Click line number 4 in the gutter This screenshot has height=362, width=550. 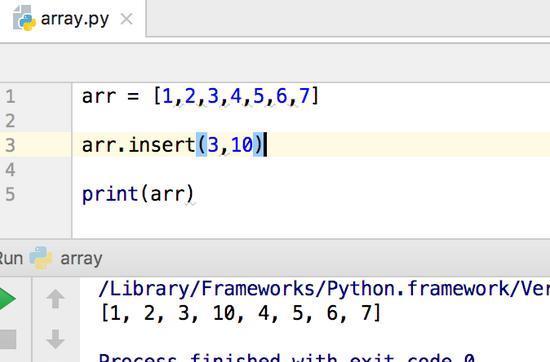click(x=10, y=169)
